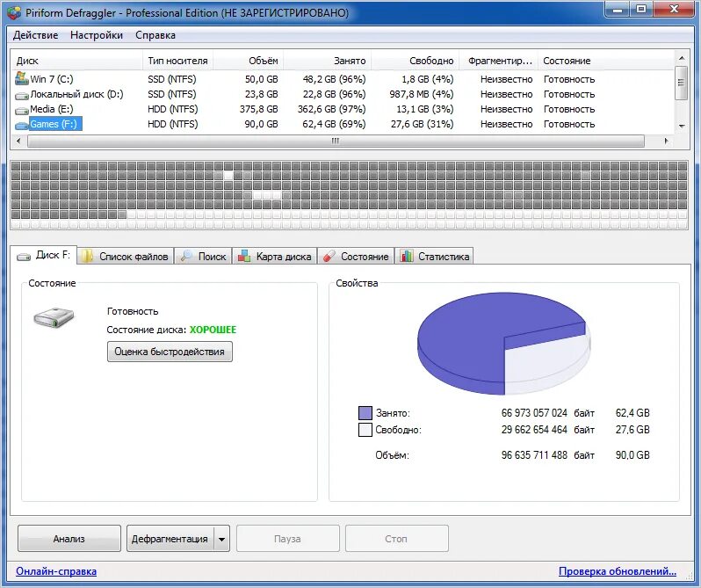Screen dimensions: 701x588
Task: Sort by the Занято column header
Action: pyautogui.click(x=328, y=61)
